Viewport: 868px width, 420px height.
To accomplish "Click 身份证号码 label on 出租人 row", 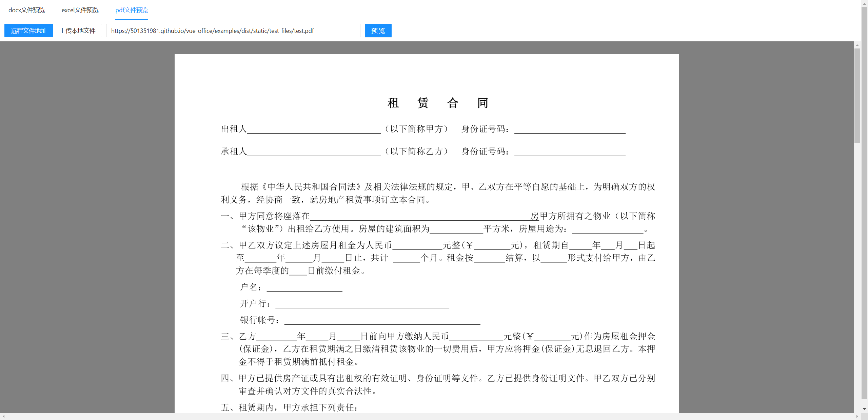I will [x=485, y=129].
